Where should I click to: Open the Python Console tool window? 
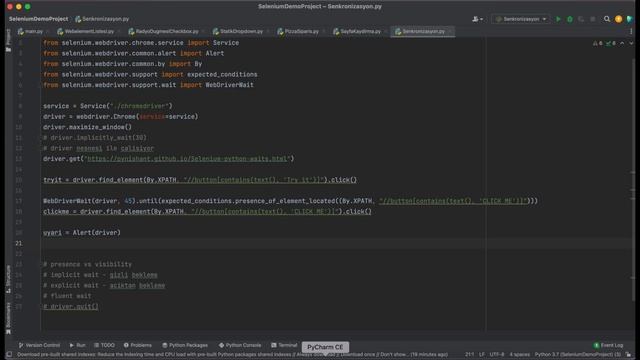point(240,345)
